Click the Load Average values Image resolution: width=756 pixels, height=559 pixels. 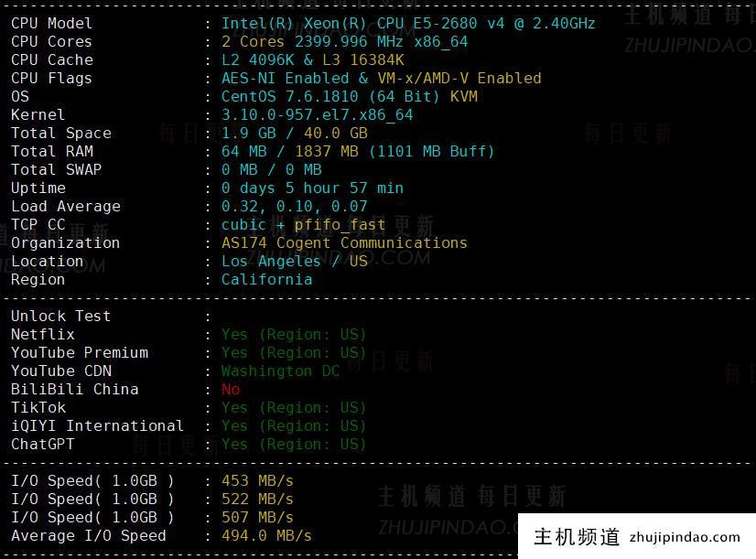coord(294,206)
